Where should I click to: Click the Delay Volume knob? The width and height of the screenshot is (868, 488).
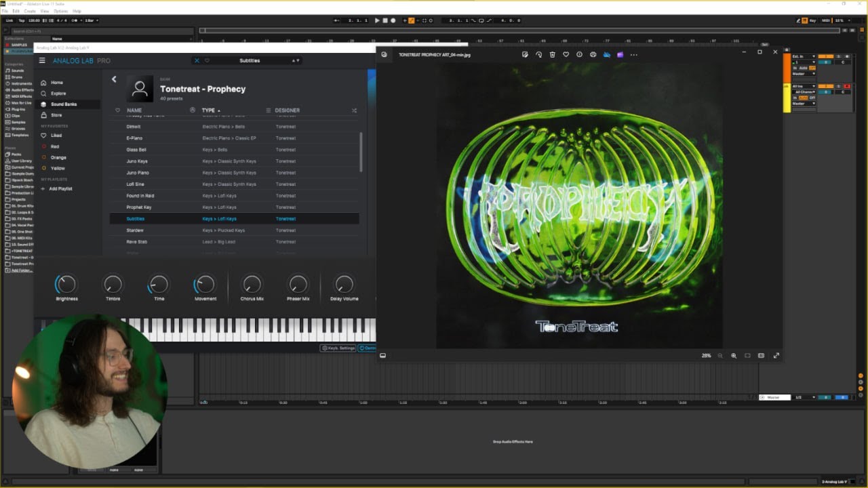coord(344,284)
